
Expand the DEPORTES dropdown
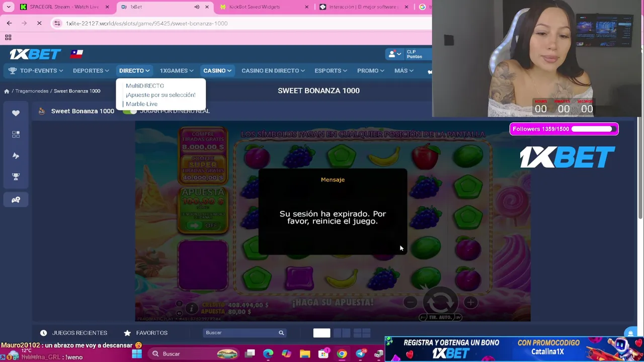(x=91, y=70)
